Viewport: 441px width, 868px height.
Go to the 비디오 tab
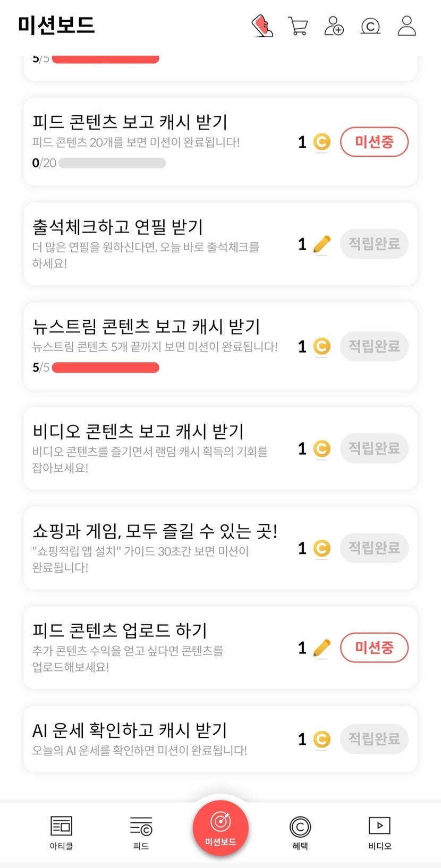(379, 832)
